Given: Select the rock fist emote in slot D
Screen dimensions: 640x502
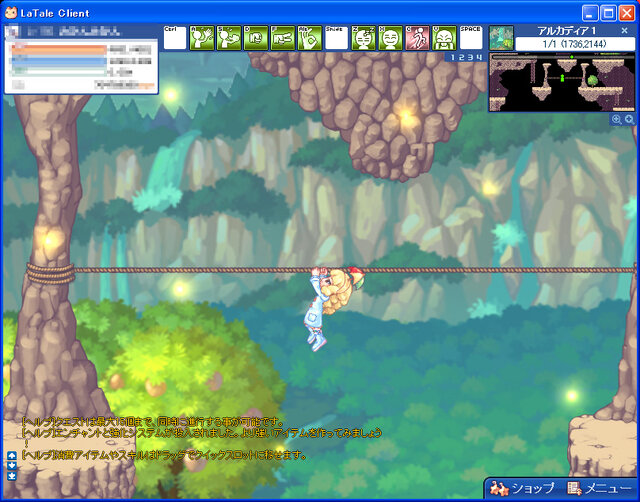Looking at the screenshot, I should pyautogui.click(x=256, y=38).
